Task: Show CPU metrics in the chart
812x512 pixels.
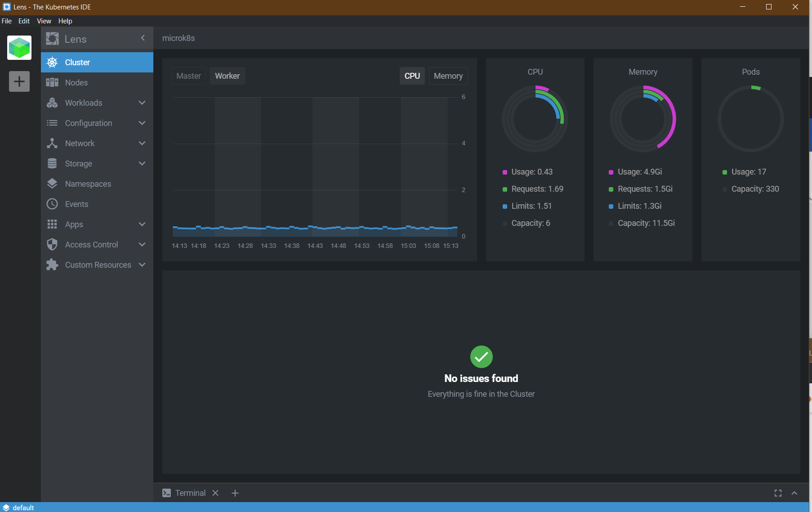Action: (412, 76)
